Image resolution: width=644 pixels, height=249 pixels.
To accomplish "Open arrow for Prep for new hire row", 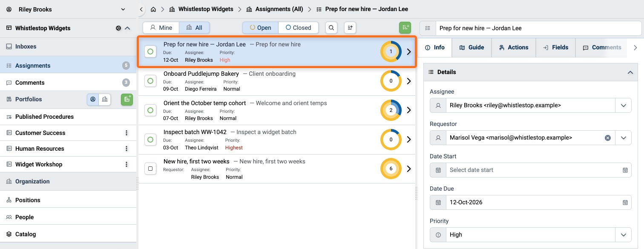I will click(x=409, y=52).
